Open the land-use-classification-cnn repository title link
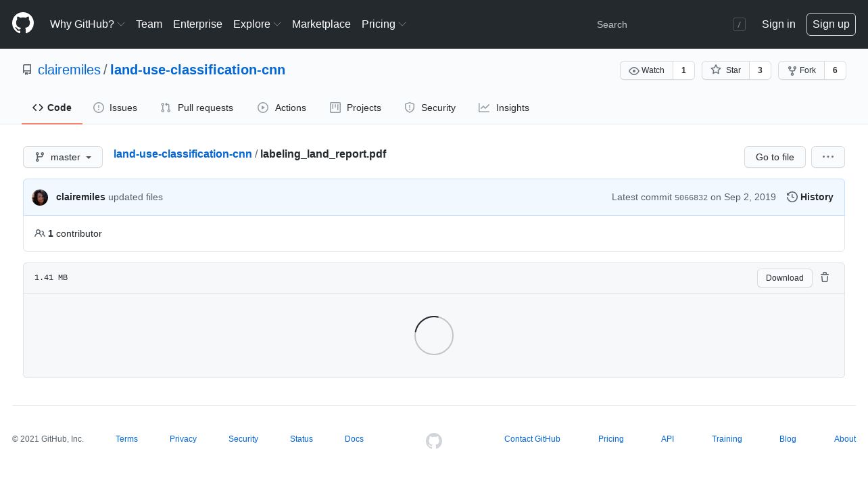 [197, 70]
